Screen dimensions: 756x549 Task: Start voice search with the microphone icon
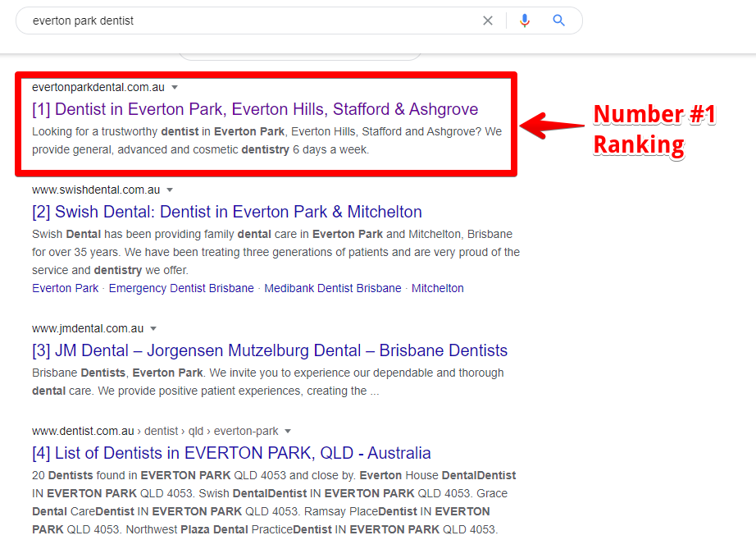pos(525,21)
